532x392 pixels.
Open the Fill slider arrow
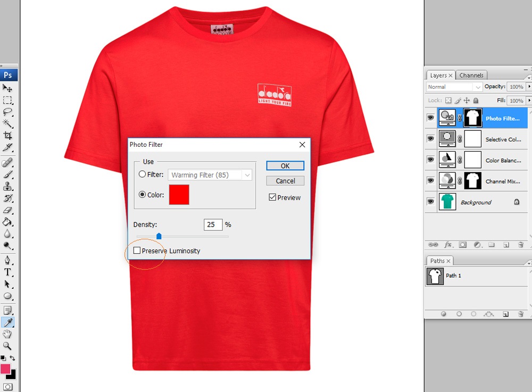529,101
